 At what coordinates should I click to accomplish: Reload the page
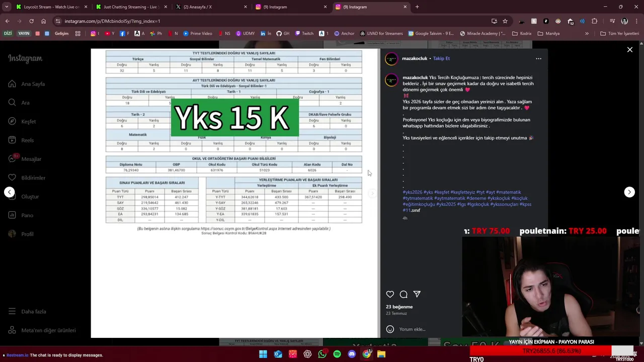coord(31,21)
